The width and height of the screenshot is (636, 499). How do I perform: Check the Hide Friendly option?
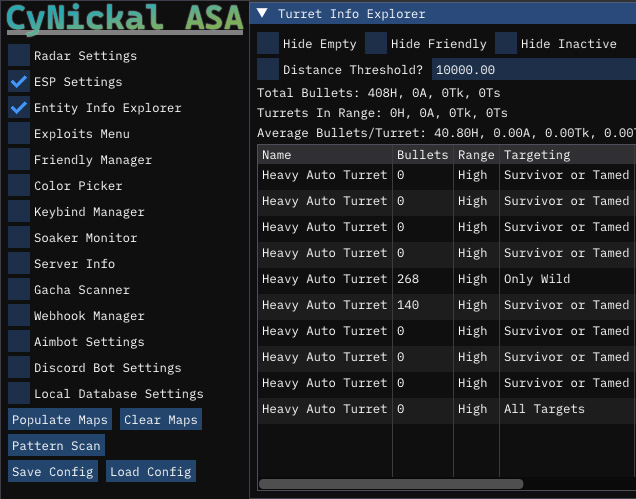tap(376, 44)
